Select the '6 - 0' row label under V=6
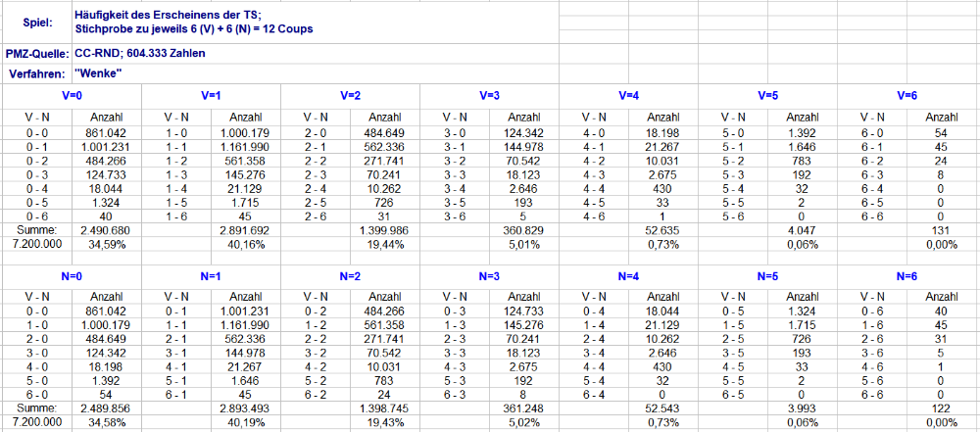Image resolution: width=980 pixels, height=432 pixels. (872, 132)
